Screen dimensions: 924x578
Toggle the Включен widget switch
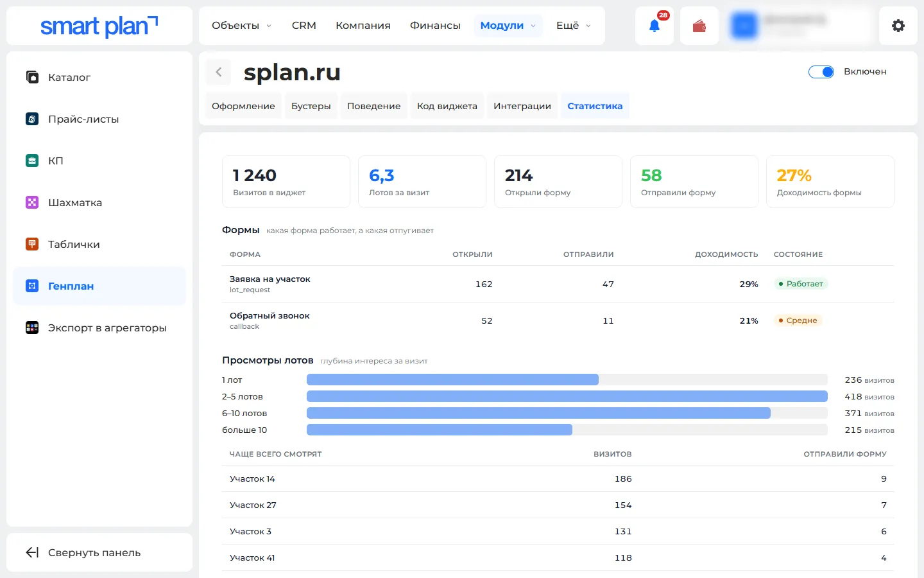click(x=821, y=72)
